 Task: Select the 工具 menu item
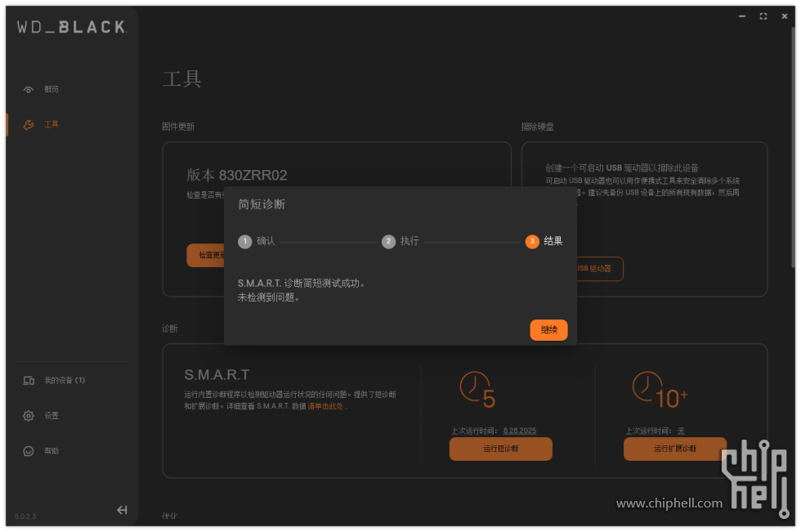click(51, 124)
